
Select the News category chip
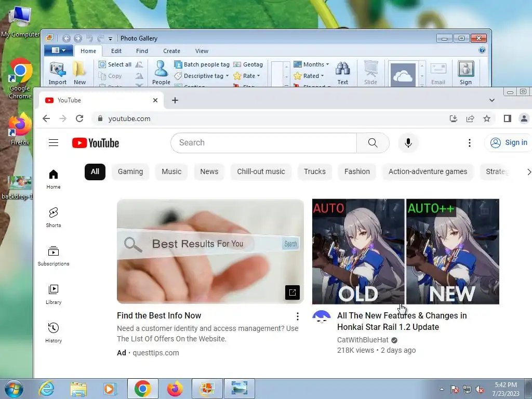pyautogui.click(x=209, y=171)
